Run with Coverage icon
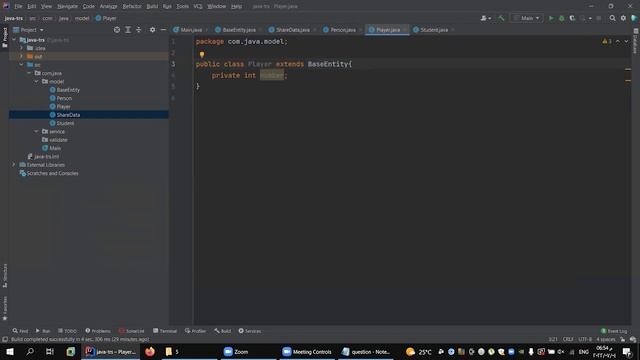The height and width of the screenshot is (360, 640). point(572,18)
